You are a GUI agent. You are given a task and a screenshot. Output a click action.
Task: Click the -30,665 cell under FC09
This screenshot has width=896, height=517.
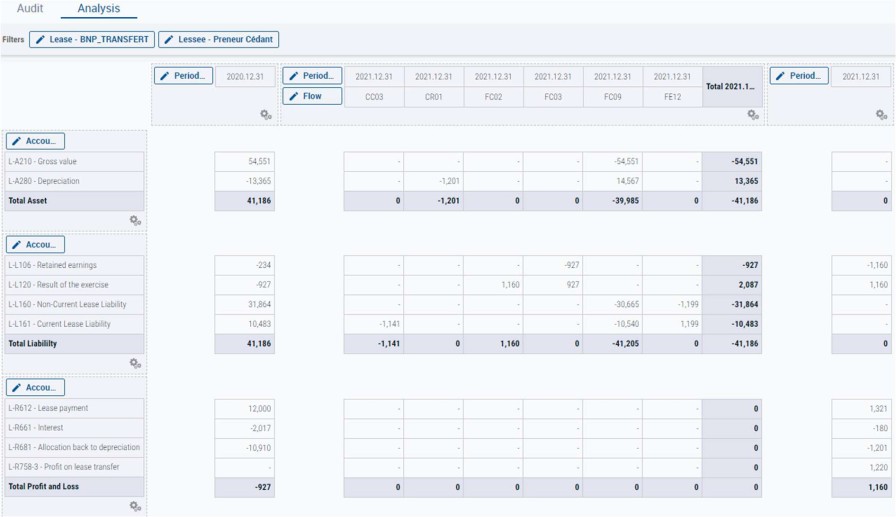point(613,304)
